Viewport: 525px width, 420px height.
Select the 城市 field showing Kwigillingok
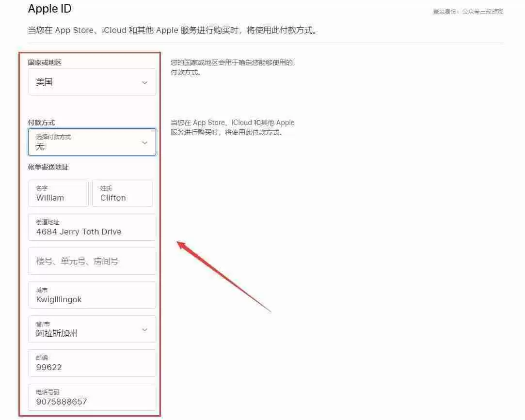[x=92, y=295]
